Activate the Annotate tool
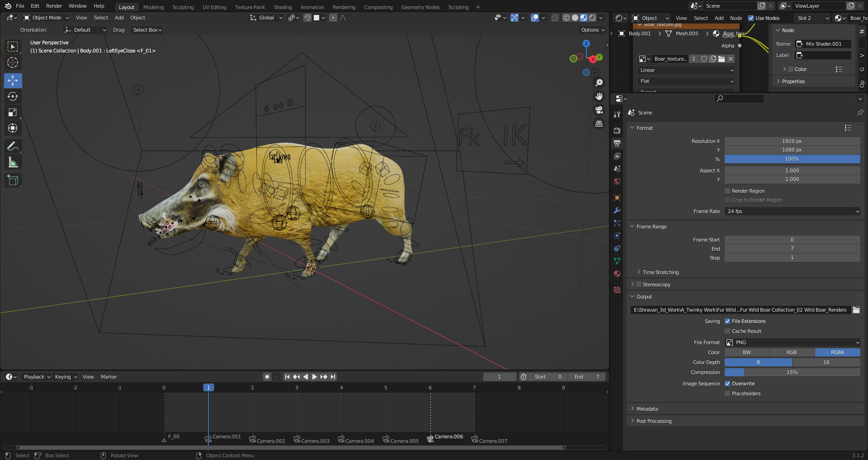Image resolution: width=868 pixels, height=460 pixels. (13, 146)
